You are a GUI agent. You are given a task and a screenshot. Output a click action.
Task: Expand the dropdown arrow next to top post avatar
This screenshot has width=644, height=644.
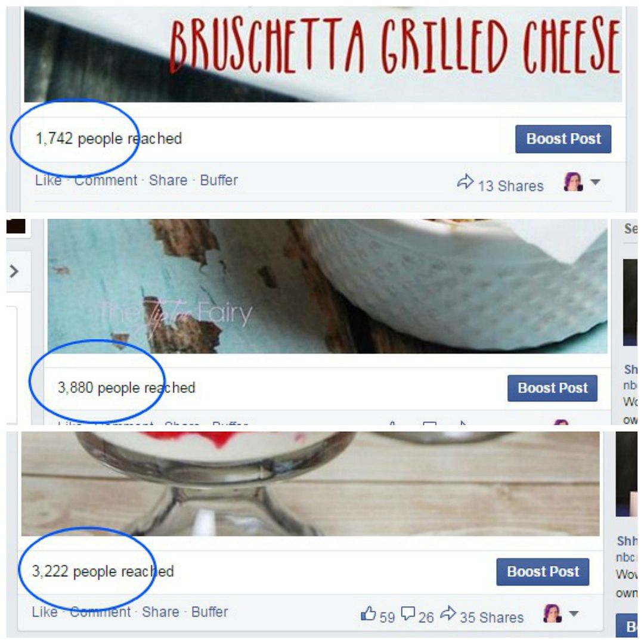click(x=596, y=181)
